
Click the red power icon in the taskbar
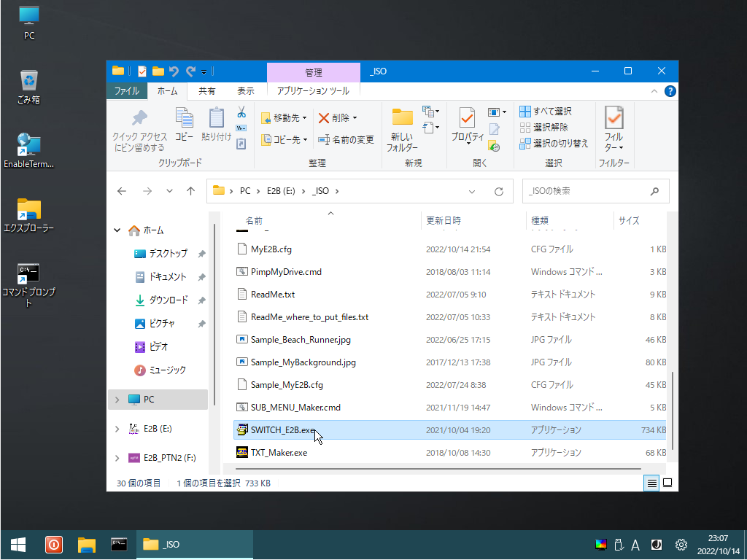[54, 544]
